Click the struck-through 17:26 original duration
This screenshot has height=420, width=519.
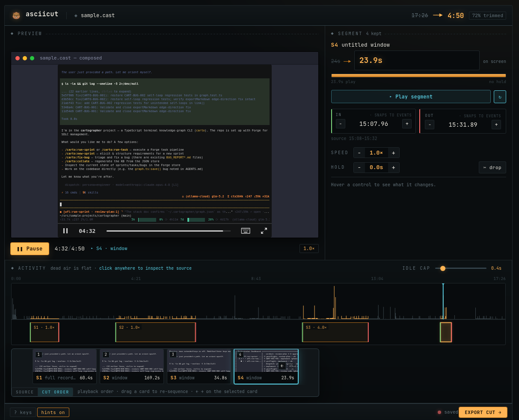pyautogui.click(x=420, y=15)
